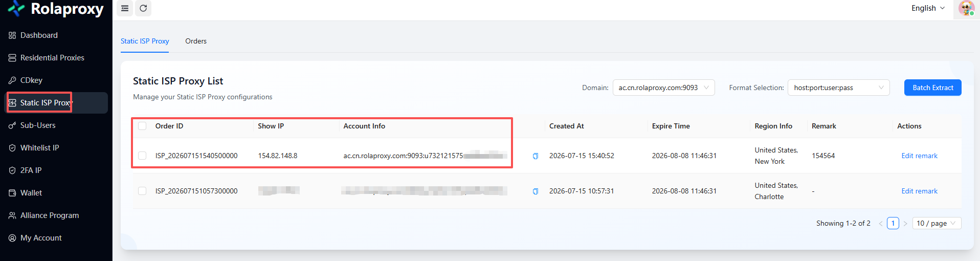Image resolution: width=980 pixels, height=261 pixels.
Task: Click created time 2026-07-15 10:57:31
Action: 582,191
